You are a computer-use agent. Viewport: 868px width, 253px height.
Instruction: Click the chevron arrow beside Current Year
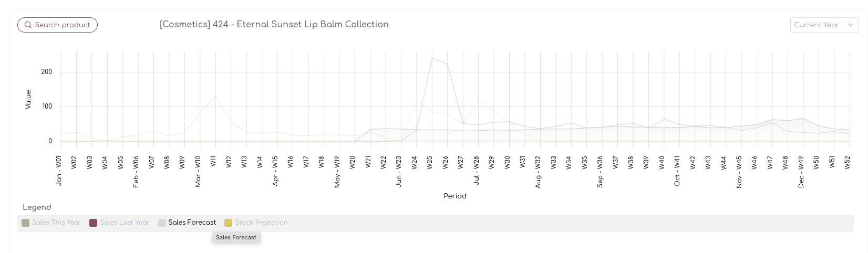click(x=850, y=25)
